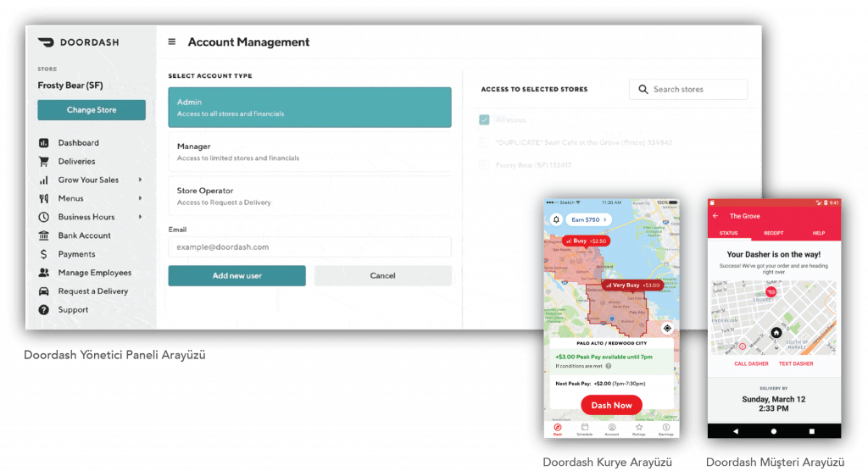Check the Frosty Bear (SF) store checkbox
The height and width of the screenshot is (471, 868).
[484, 165]
